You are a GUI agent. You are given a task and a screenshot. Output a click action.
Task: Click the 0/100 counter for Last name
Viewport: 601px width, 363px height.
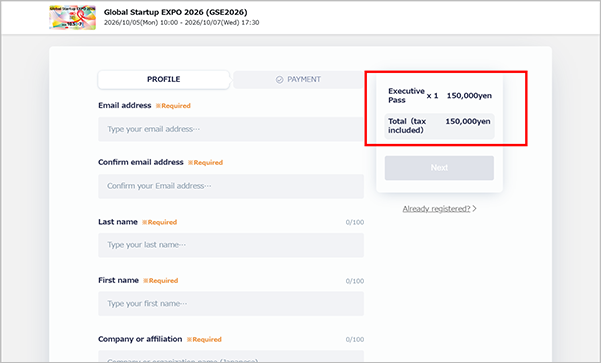(x=355, y=222)
